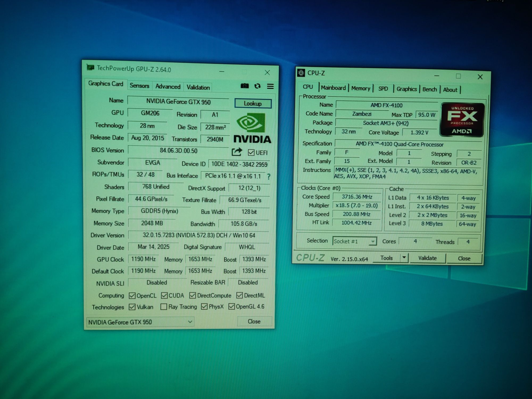Viewport: 532px width, 399px height.
Task: Open the SPD tab in CPU-Z
Action: point(383,89)
